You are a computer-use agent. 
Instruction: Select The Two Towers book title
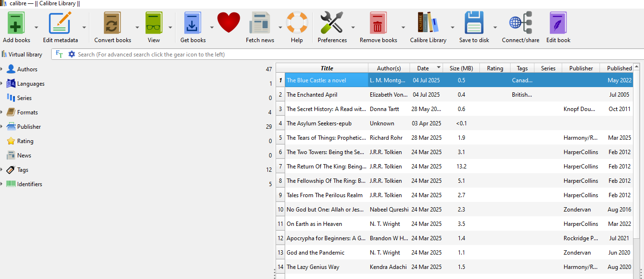(326, 152)
